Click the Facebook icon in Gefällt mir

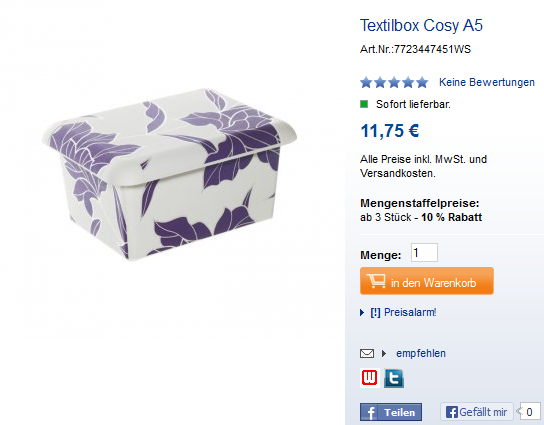point(452,412)
